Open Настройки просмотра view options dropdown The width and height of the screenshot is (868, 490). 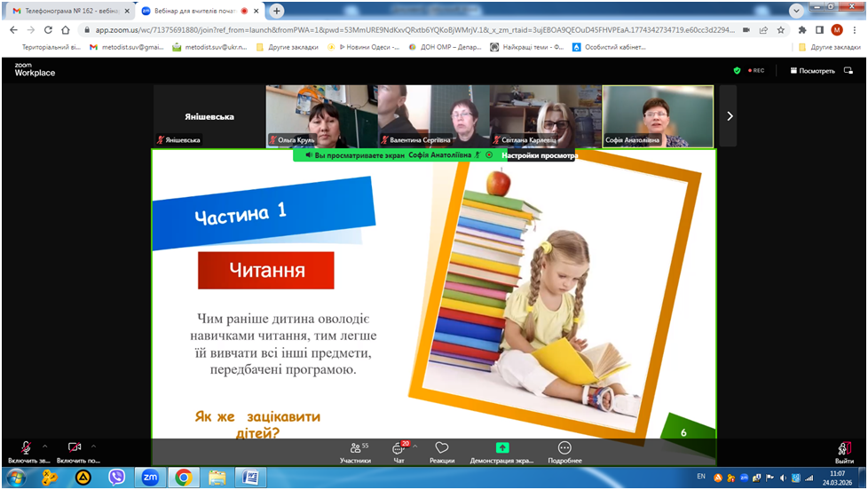[x=539, y=154]
